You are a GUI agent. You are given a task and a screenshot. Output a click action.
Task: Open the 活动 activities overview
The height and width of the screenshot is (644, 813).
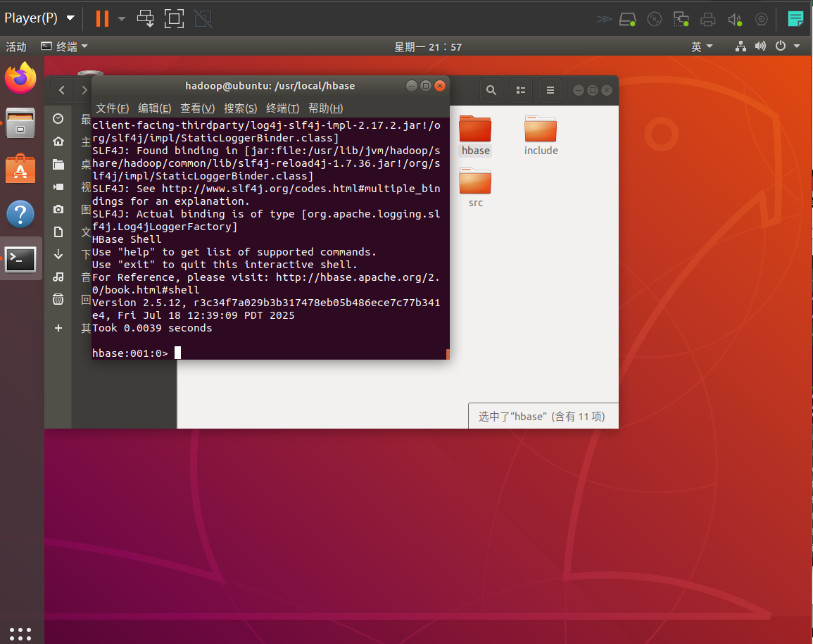tap(16, 46)
